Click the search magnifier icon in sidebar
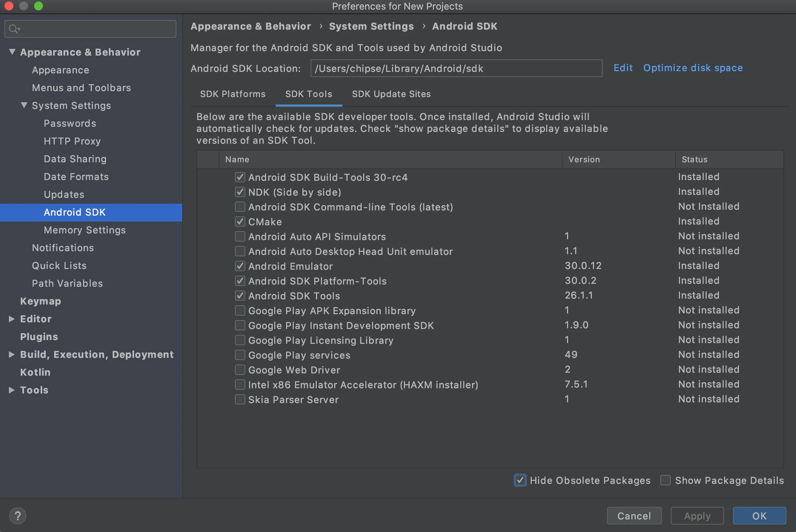 [14, 29]
